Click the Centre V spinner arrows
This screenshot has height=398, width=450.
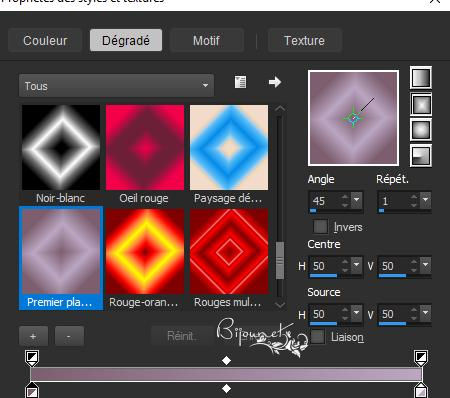[x=414, y=266]
